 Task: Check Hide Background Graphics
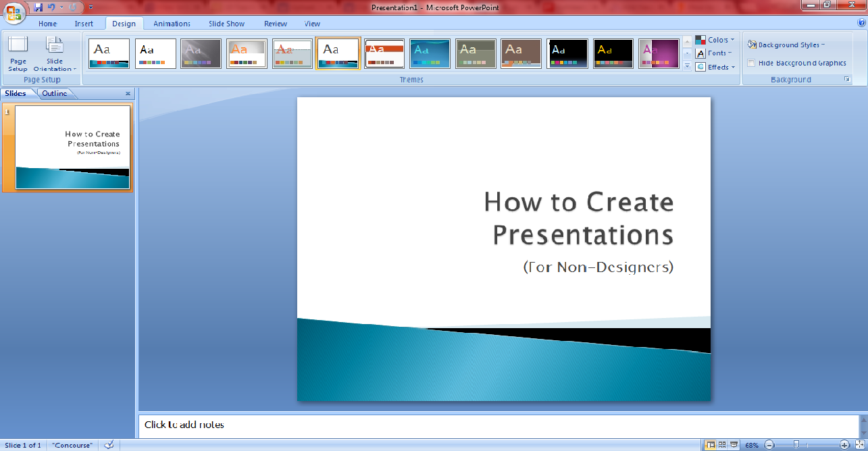[751, 63]
